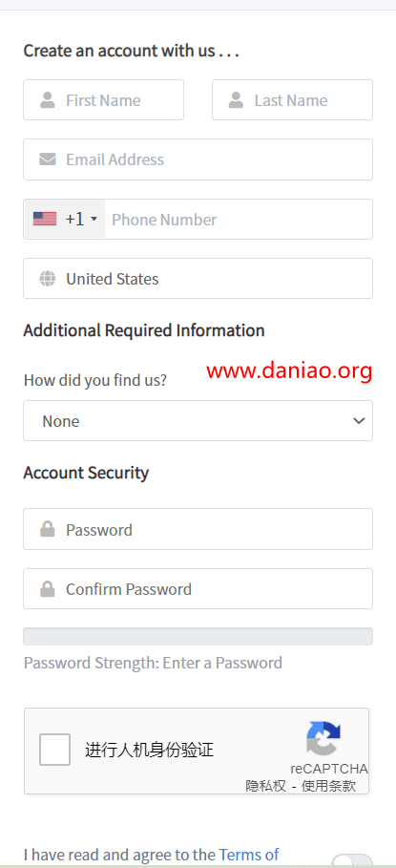Click the person icon in First Name field
396x868 pixels.
[x=48, y=100]
